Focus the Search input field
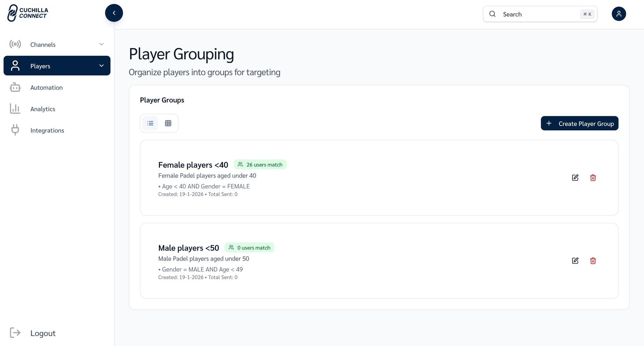This screenshot has width=644, height=346. 539,14
